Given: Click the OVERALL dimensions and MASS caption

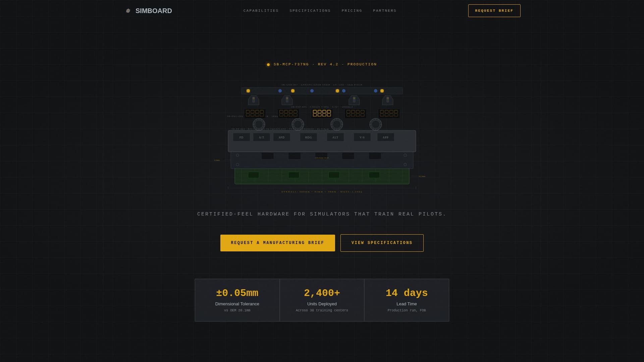Looking at the screenshot, I should point(322,192).
